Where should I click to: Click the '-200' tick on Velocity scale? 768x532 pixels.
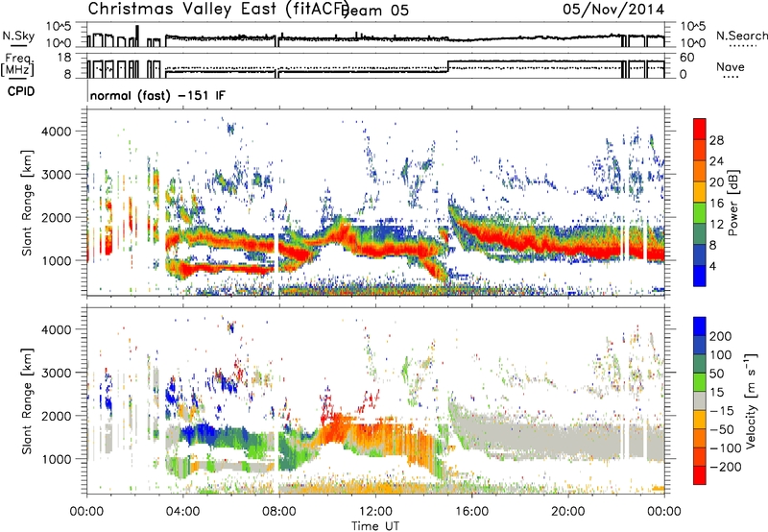tap(726, 467)
